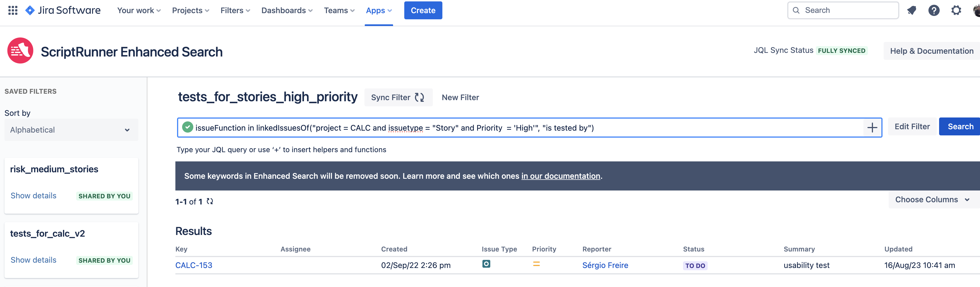Open the settings gear icon
The image size is (980, 287).
(x=956, y=10)
